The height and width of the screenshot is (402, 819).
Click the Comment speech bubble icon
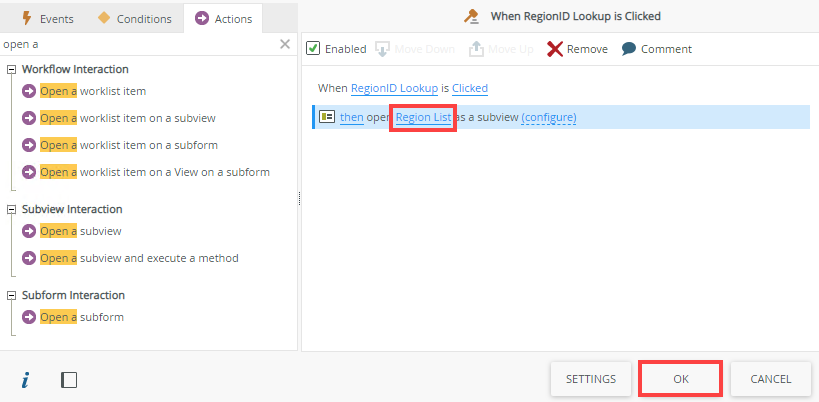tap(629, 49)
